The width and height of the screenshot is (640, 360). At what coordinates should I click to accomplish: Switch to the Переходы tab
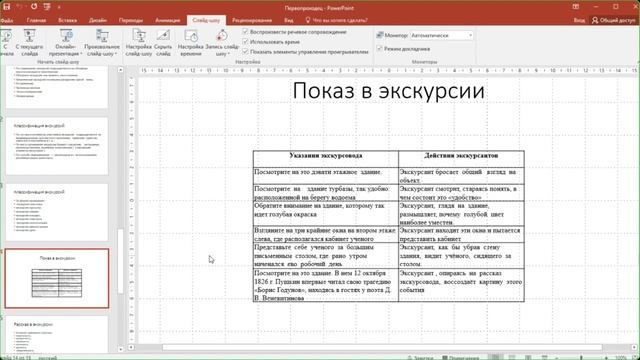coord(131,20)
